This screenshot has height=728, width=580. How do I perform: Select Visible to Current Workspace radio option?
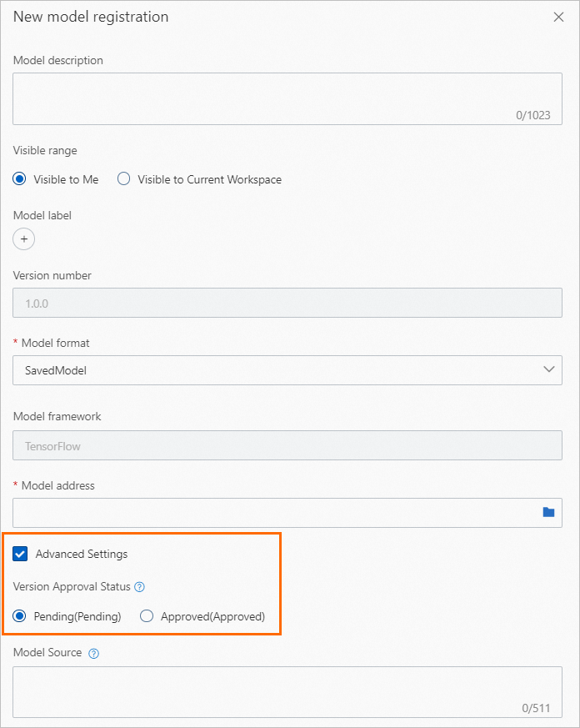pos(124,179)
